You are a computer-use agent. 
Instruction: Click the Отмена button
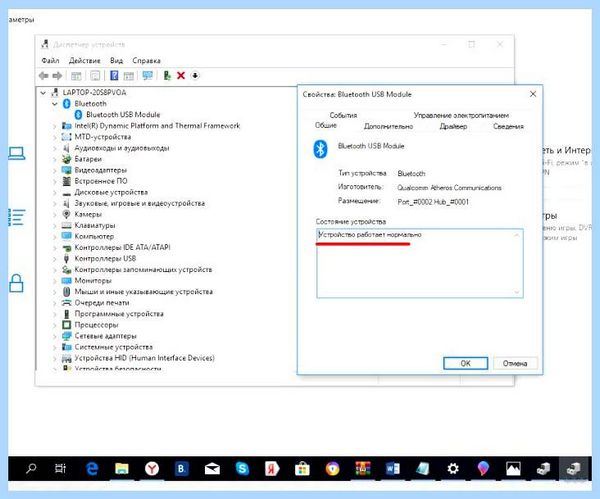point(515,363)
